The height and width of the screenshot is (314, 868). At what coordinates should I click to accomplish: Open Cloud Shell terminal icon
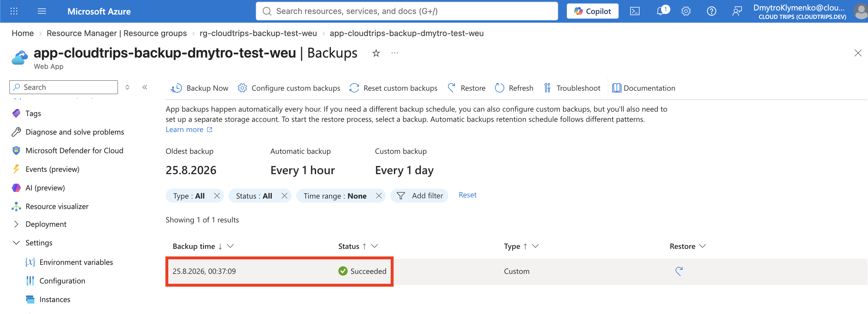(x=635, y=11)
